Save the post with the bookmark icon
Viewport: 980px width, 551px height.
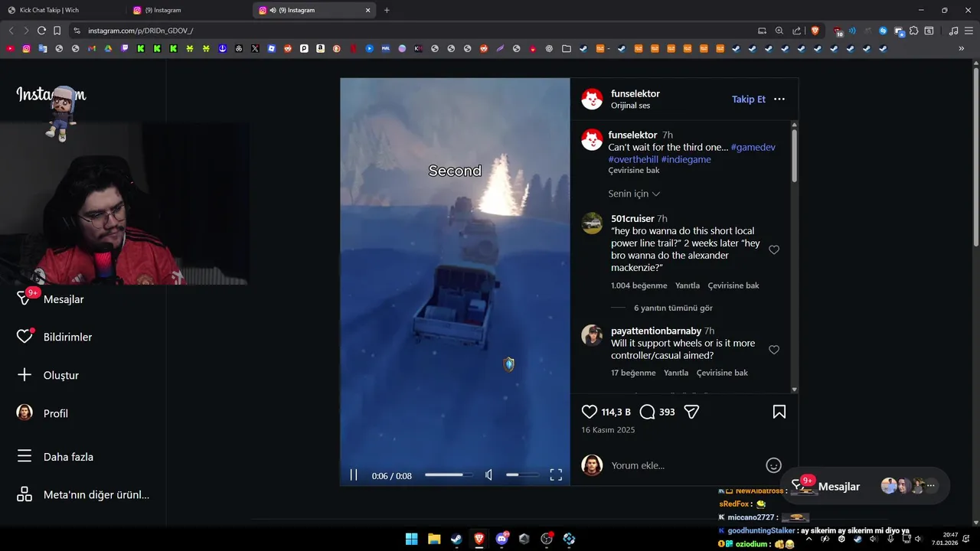[x=779, y=412]
